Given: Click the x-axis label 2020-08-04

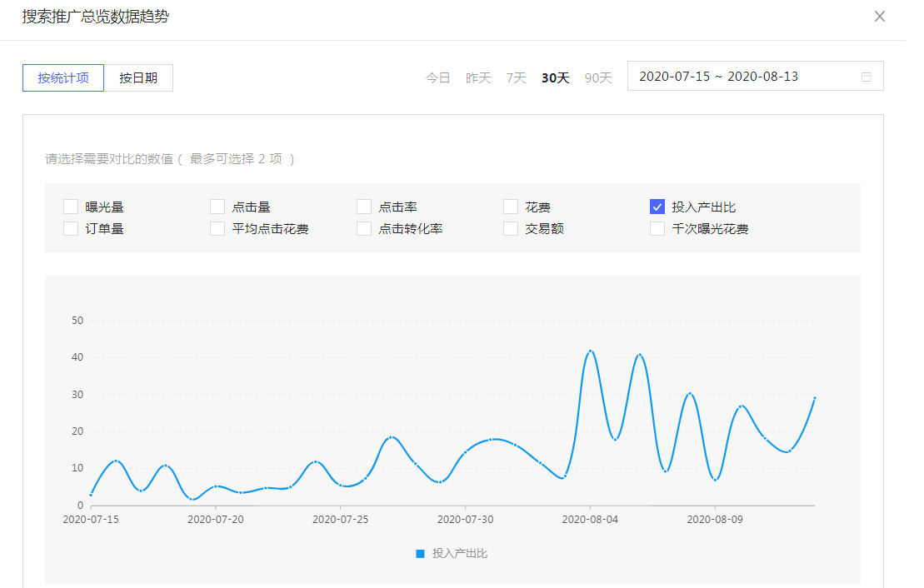Looking at the screenshot, I should point(590,520).
